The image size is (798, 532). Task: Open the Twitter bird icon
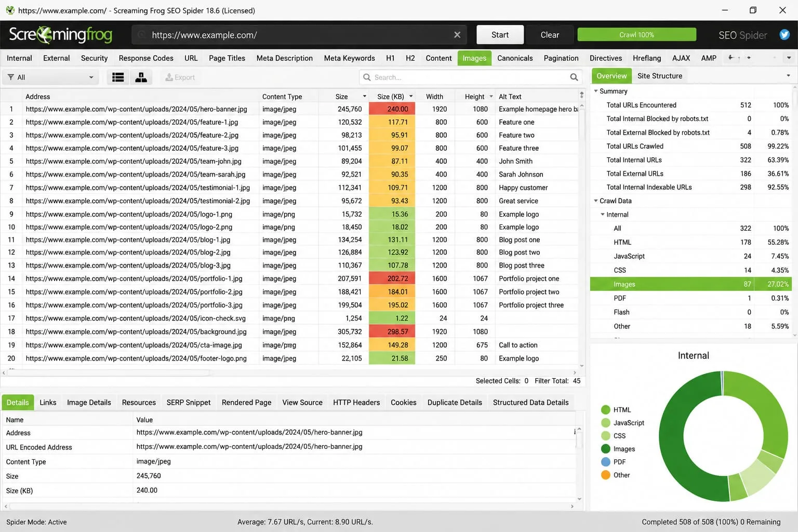click(x=784, y=35)
